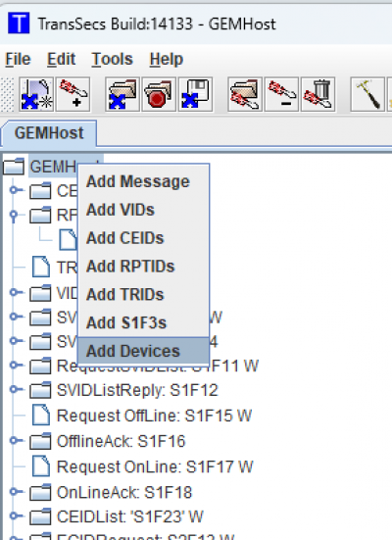
Task: Select the Request OnLine: S1F17 W row
Action: click(155, 467)
